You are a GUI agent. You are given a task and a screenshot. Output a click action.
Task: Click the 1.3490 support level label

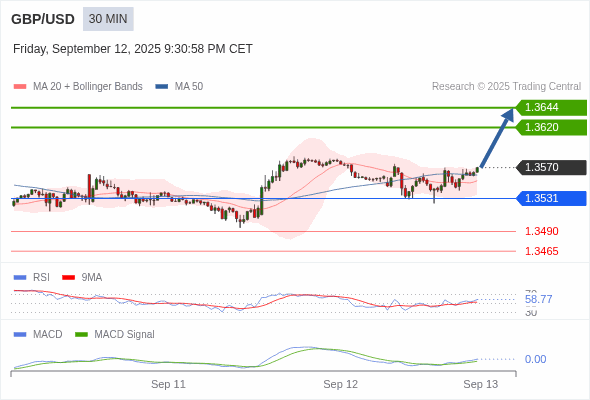[541, 231]
